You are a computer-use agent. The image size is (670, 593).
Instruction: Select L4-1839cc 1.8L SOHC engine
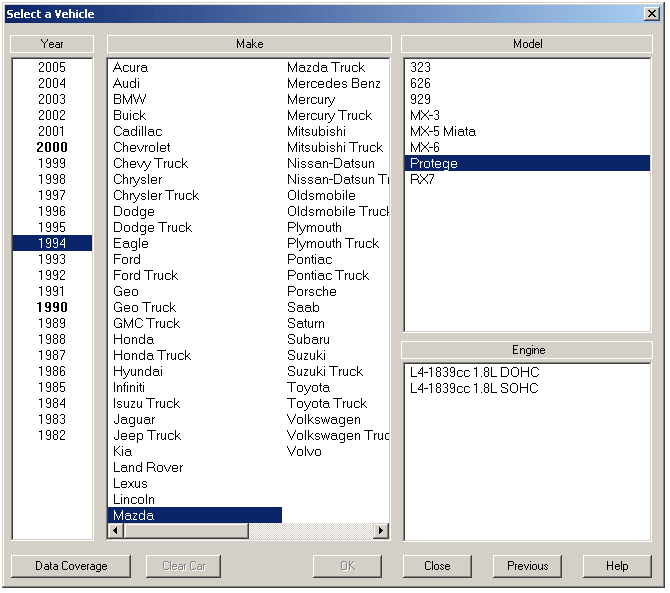coord(527,388)
